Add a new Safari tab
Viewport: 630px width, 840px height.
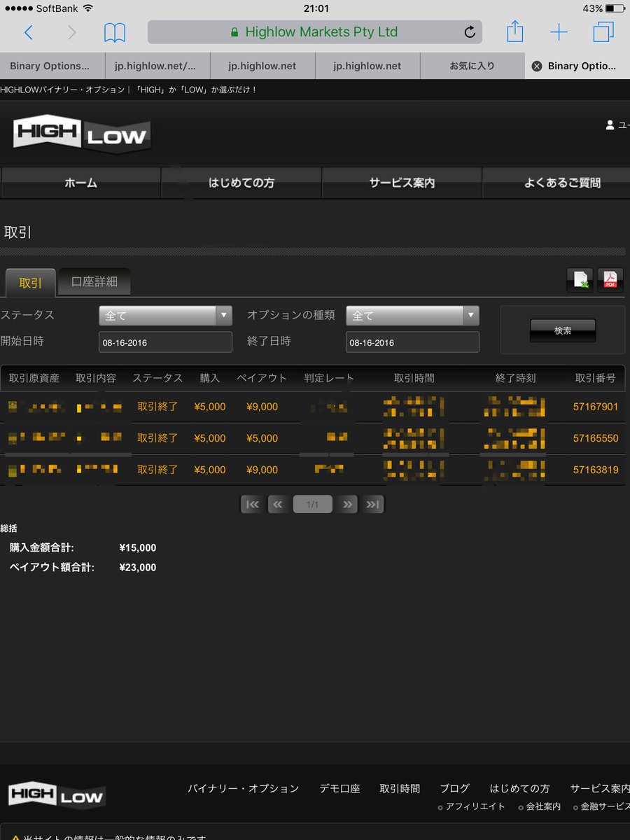pos(559,31)
